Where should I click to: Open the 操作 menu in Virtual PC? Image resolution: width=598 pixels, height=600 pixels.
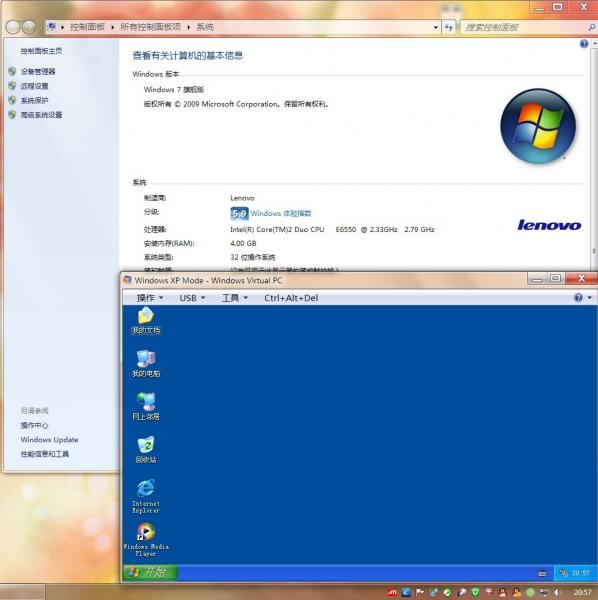[x=150, y=298]
